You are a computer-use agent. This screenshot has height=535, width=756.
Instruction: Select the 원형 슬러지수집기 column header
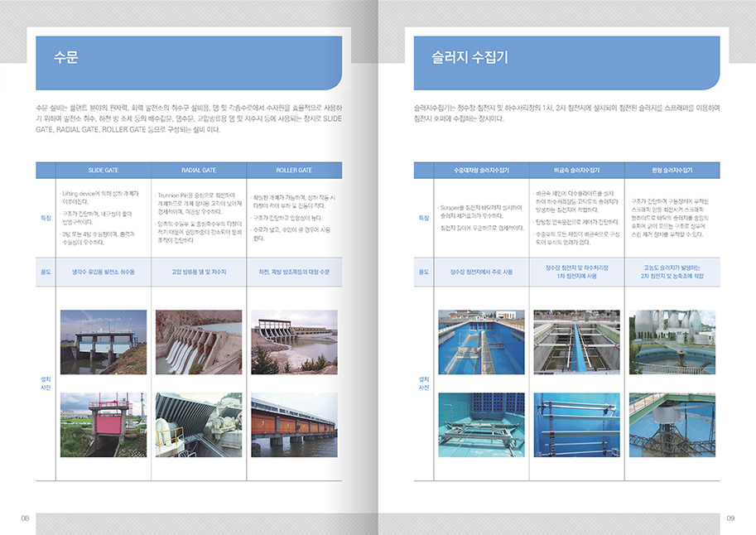click(672, 170)
